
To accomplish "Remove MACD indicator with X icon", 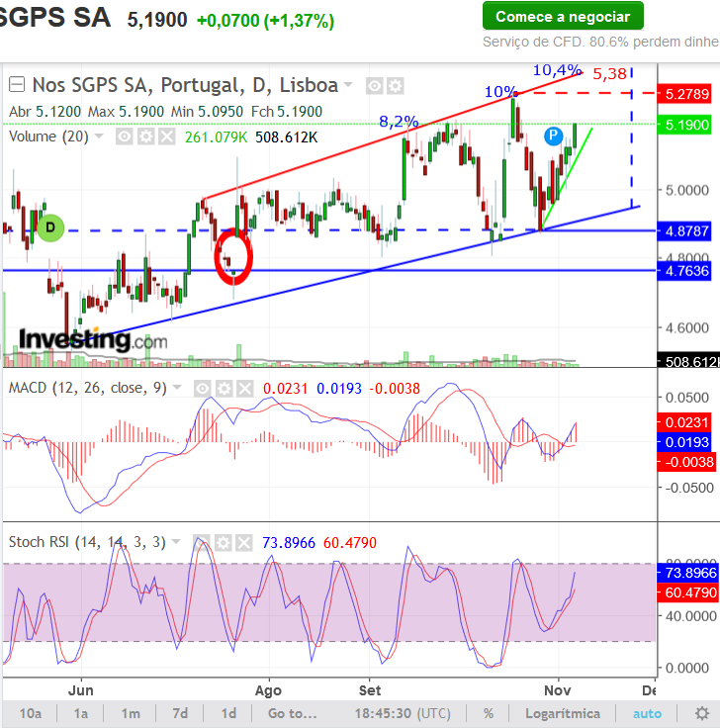I will click(x=245, y=388).
